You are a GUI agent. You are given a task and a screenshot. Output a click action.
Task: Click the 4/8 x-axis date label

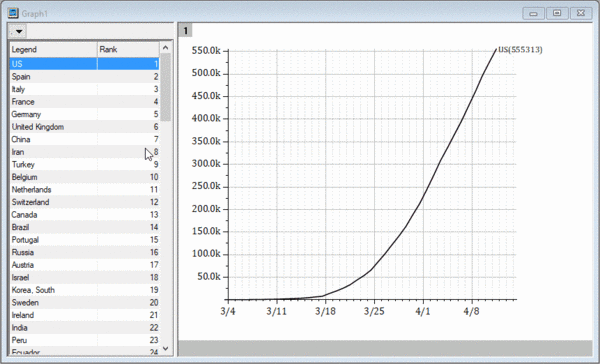tap(471, 311)
